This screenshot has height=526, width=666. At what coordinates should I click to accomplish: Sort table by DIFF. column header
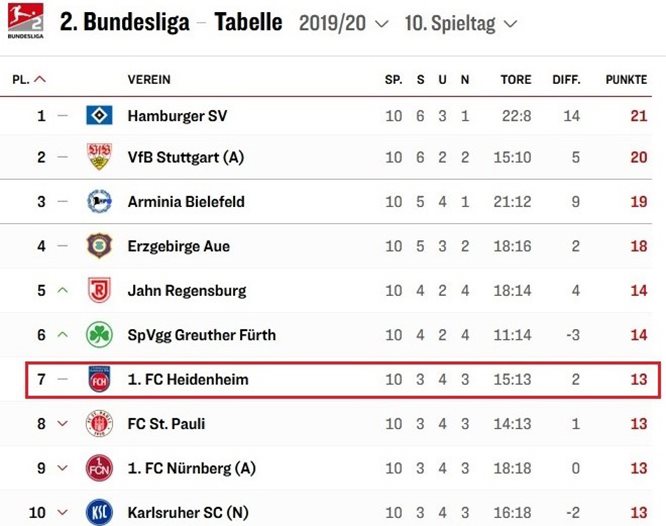(x=566, y=79)
